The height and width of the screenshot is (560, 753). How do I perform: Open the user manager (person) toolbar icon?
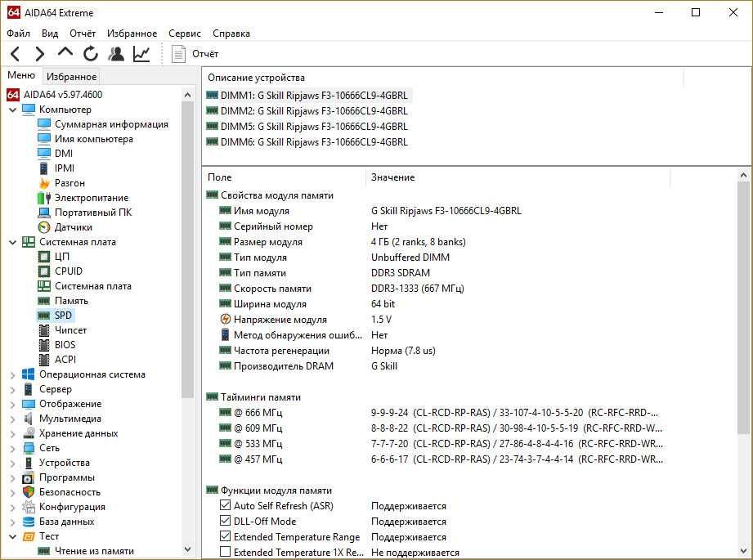point(116,54)
